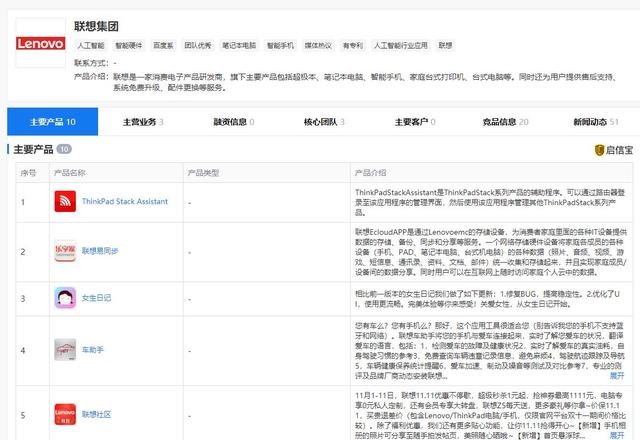The width and height of the screenshot is (640, 440).
Task: Select the 女生日记 app icon
Action: click(65, 298)
